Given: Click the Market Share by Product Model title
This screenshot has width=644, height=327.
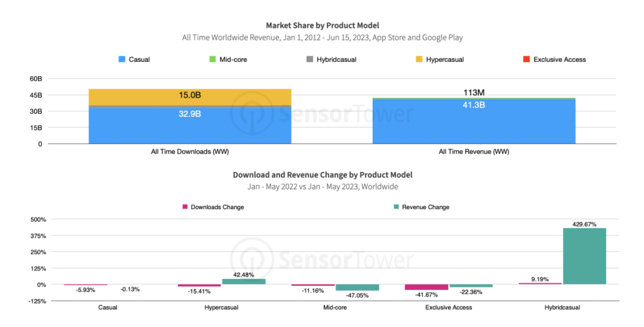Looking at the screenshot, I should [323, 26].
